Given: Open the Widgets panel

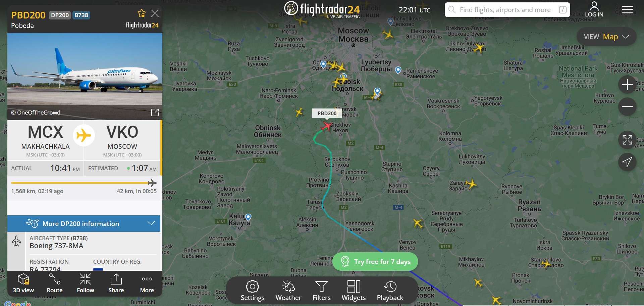Looking at the screenshot, I should pyautogui.click(x=354, y=291).
